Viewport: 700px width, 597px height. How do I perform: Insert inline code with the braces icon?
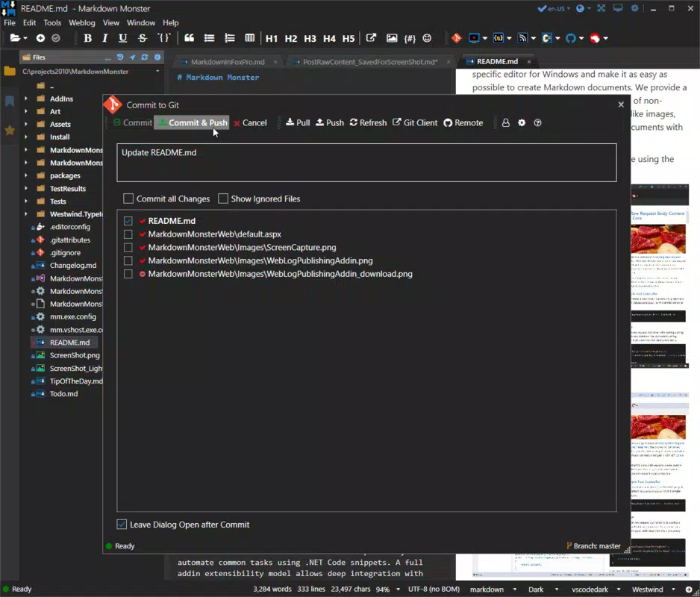click(164, 38)
